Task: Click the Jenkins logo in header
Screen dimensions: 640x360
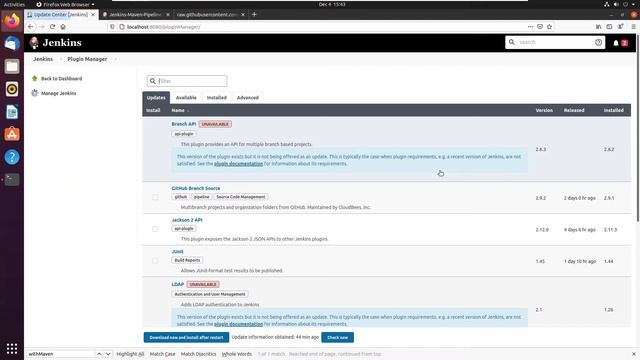Action: (56, 42)
